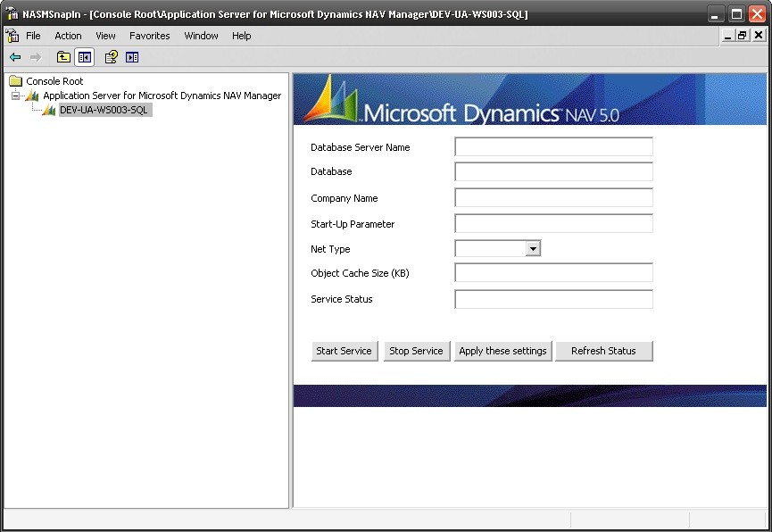The image size is (772, 532).
Task: Go up one level in console tree
Action: [63, 57]
